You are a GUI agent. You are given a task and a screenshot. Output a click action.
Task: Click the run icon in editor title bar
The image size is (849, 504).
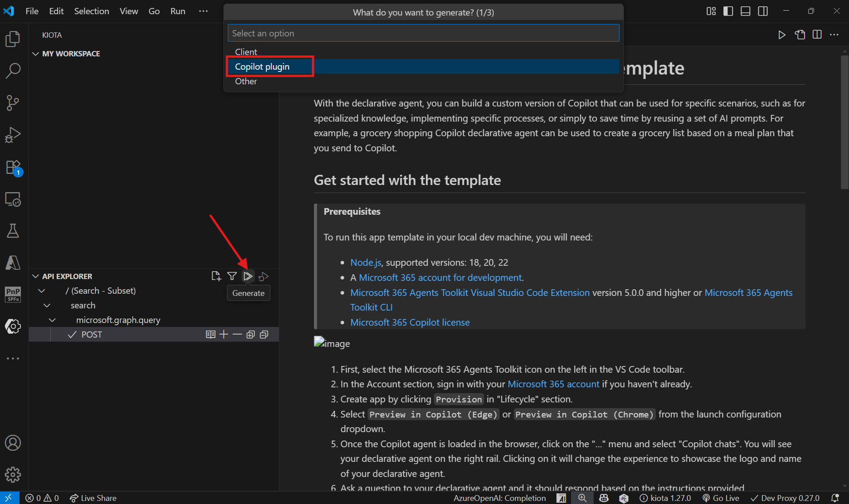pos(782,35)
